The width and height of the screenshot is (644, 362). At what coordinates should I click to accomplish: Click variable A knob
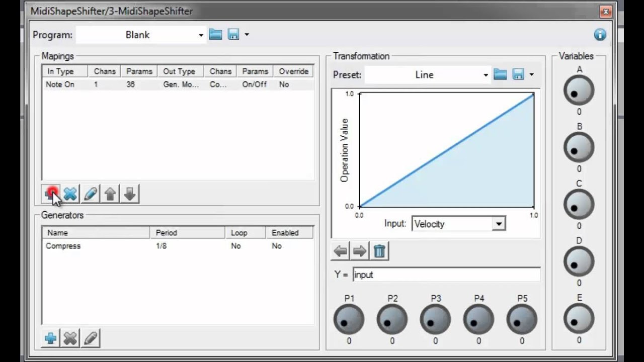[x=579, y=90]
